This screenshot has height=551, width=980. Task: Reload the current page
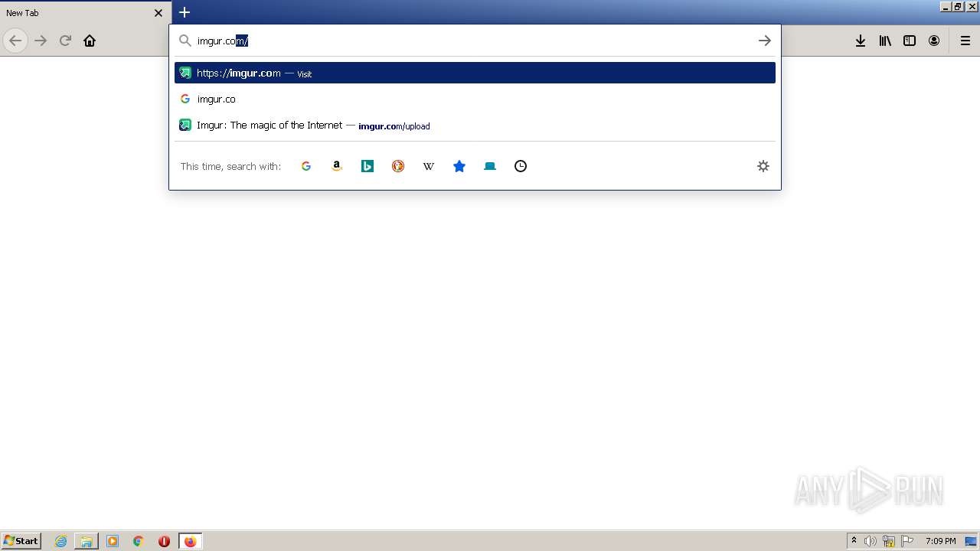click(65, 41)
